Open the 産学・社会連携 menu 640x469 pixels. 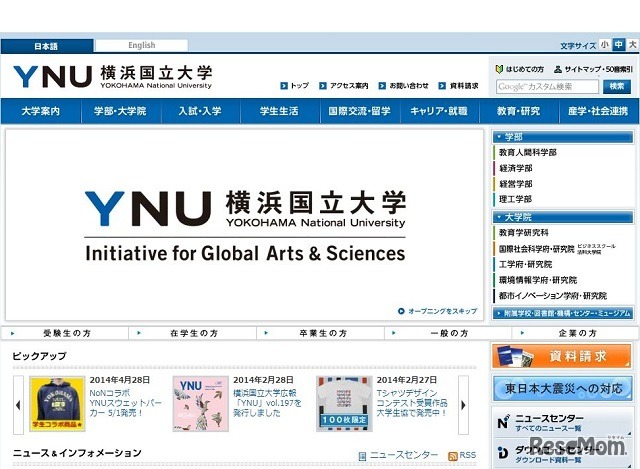tap(598, 111)
